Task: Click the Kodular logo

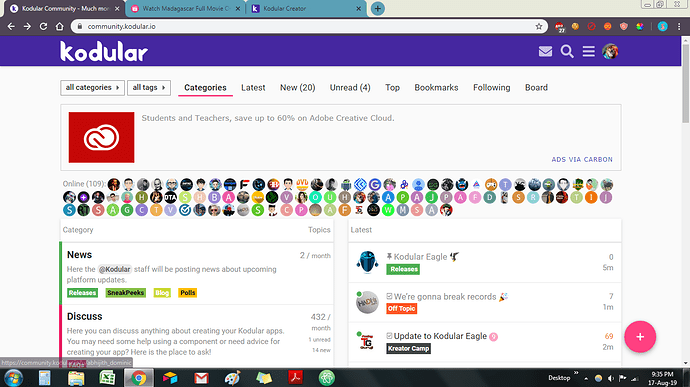Action: click(104, 52)
